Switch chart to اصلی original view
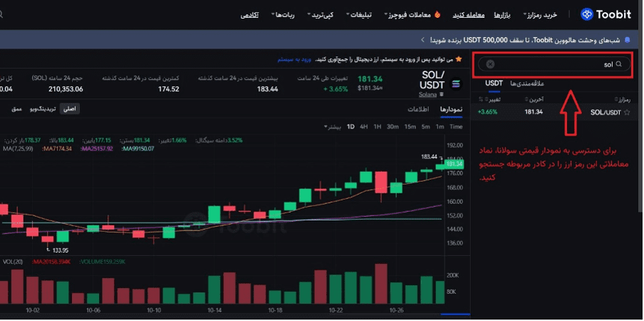This screenshot has width=644, height=321. click(x=69, y=109)
